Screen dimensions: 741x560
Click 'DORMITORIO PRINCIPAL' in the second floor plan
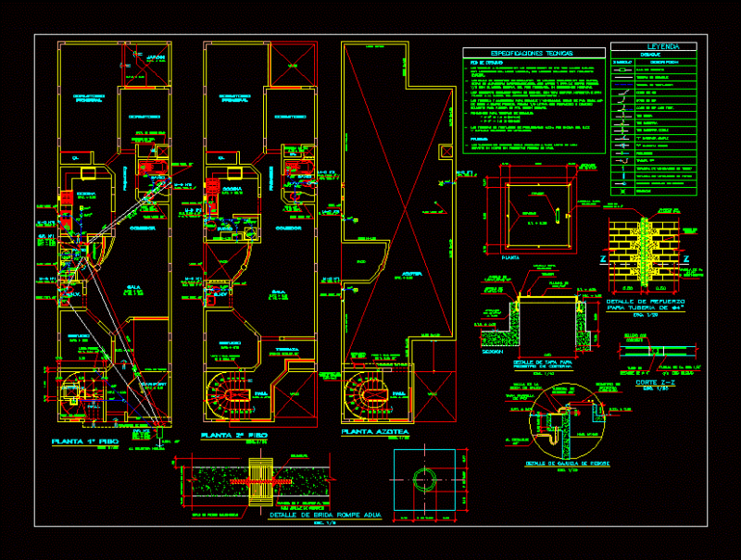point(234,98)
